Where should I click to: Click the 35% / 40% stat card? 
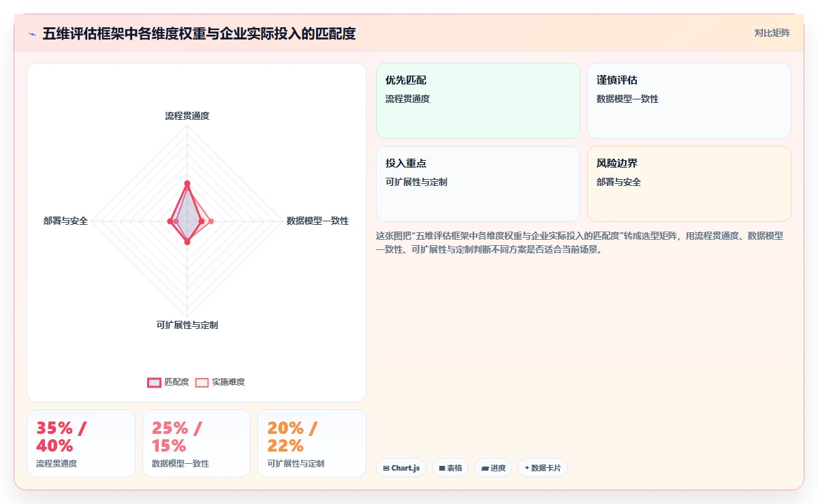tap(81, 443)
